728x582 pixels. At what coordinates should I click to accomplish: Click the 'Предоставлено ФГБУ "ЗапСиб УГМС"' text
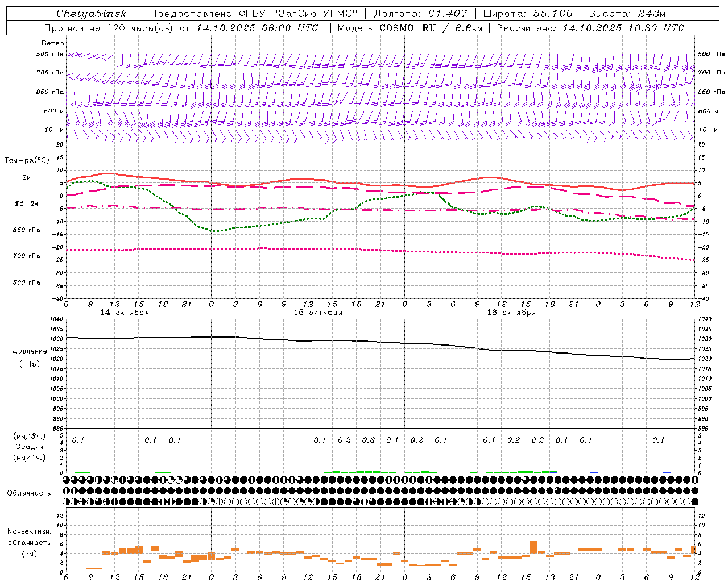coord(254,14)
